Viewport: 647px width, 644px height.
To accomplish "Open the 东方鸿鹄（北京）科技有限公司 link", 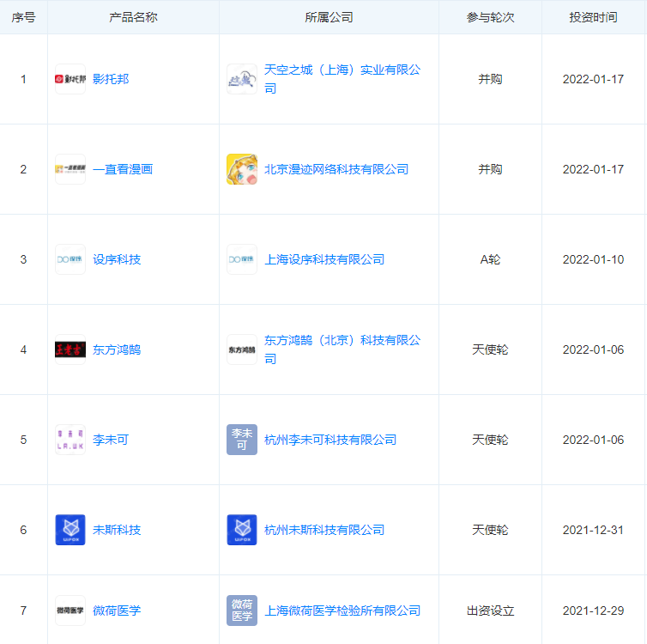I will (x=342, y=349).
